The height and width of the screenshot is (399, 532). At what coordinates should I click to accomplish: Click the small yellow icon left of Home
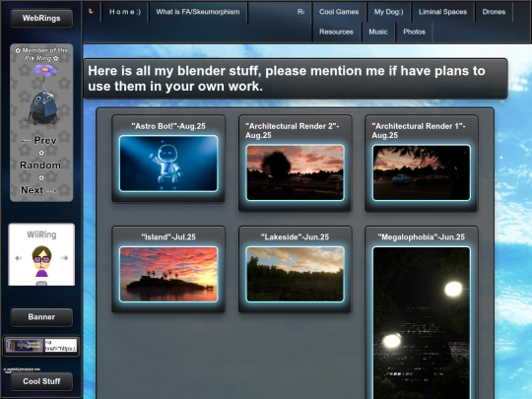click(x=91, y=11)
